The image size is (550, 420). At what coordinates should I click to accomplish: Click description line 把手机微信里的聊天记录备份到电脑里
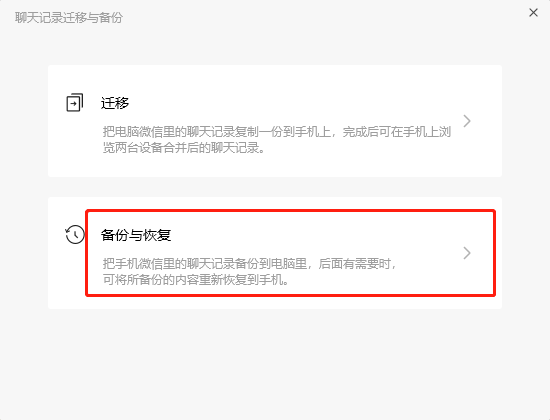[x=204, y=263]
